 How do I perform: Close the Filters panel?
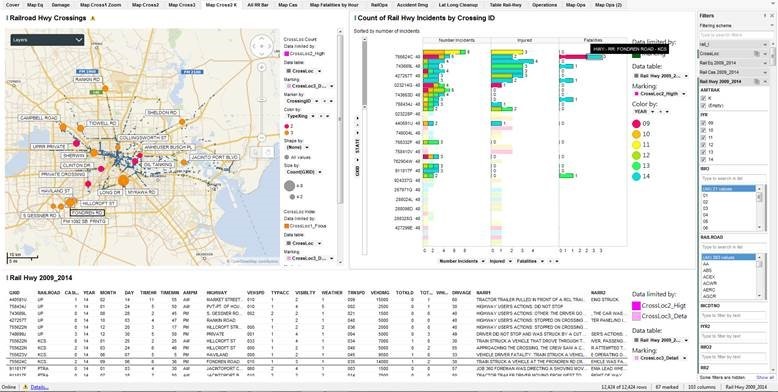click(x=772, y=16)
